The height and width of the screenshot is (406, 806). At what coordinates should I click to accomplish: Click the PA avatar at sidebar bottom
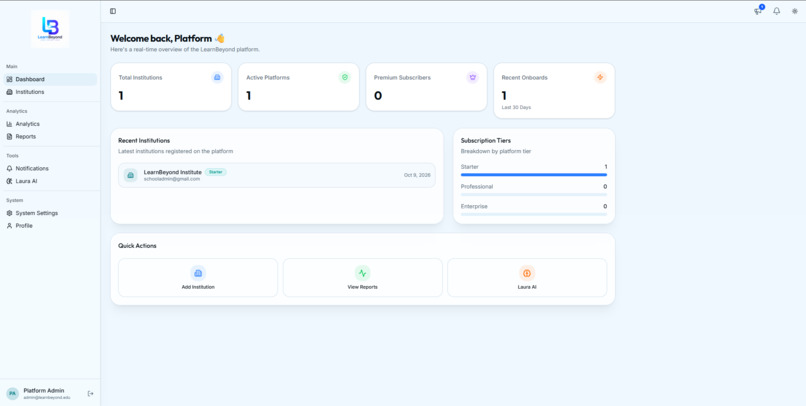12,394
